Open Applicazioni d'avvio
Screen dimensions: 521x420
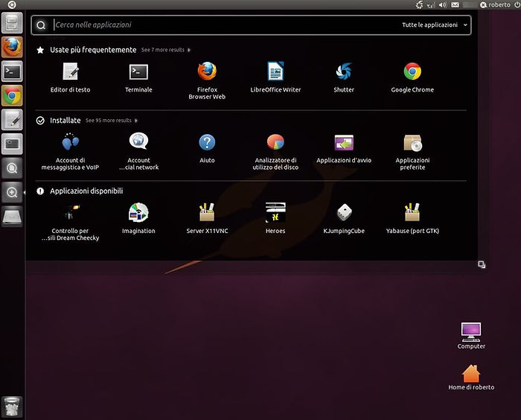[x=344, y=148]
